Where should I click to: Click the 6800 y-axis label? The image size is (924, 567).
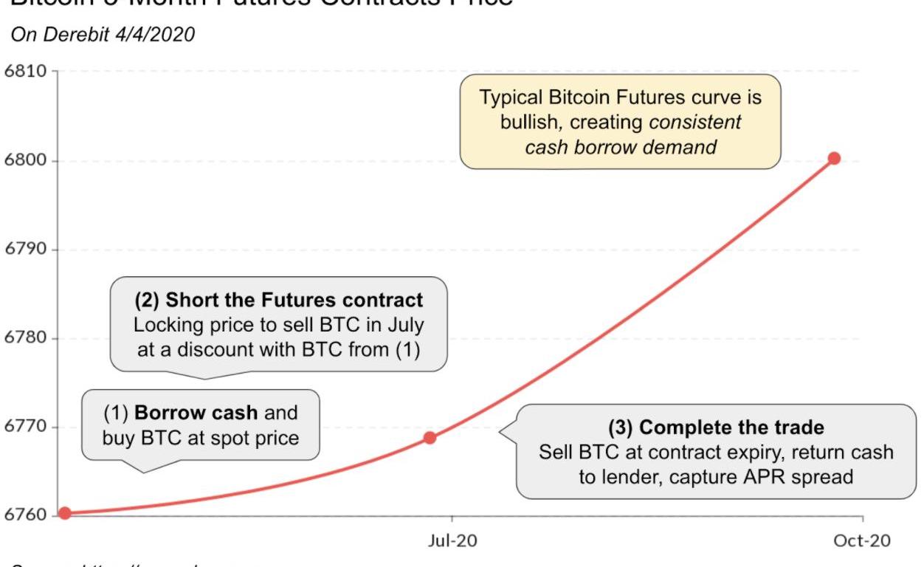click(27, 160)
